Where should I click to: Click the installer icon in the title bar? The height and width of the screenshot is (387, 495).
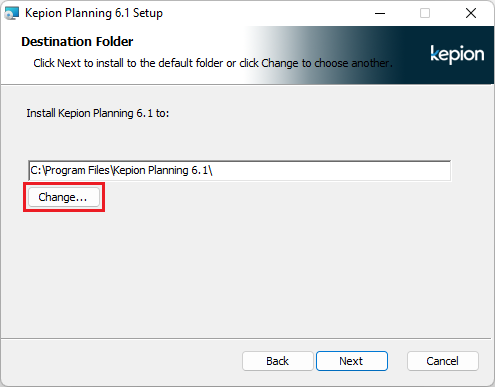[x=12, y=13]
